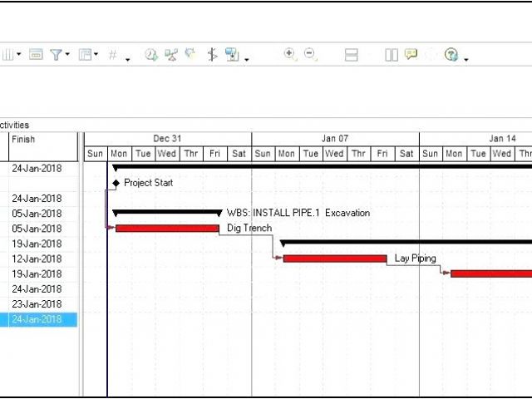Open the dropdown arrow beside Help
Viewport: 532px width, 399px height.
pyautogui.click(x=466, y=59)
